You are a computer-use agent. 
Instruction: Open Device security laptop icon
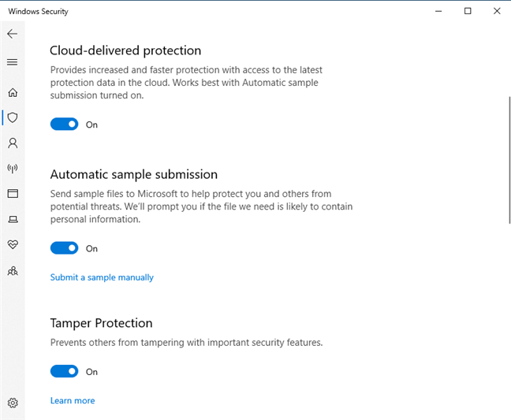(12, 219)
